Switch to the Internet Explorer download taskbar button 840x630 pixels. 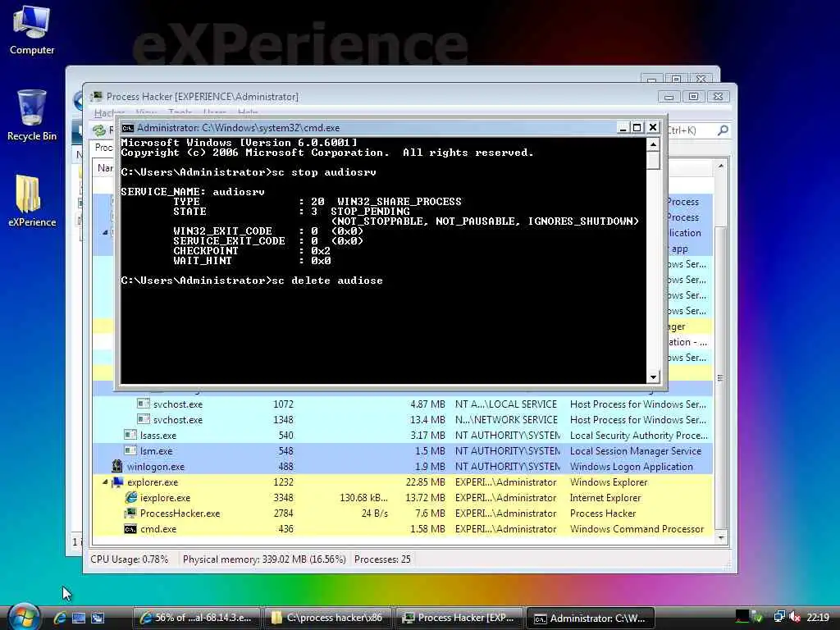click(x=197, y=618)
